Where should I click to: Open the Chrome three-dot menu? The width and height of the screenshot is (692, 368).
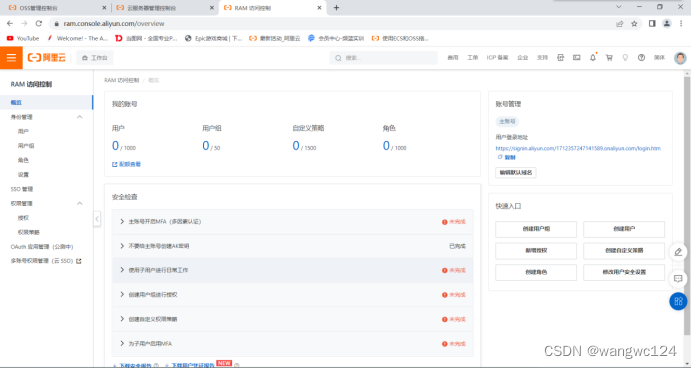click(x=681, y=23)
